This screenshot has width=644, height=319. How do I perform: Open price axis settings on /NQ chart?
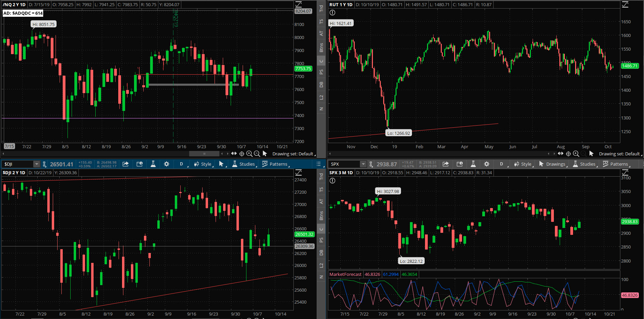(x=299, y=4)
